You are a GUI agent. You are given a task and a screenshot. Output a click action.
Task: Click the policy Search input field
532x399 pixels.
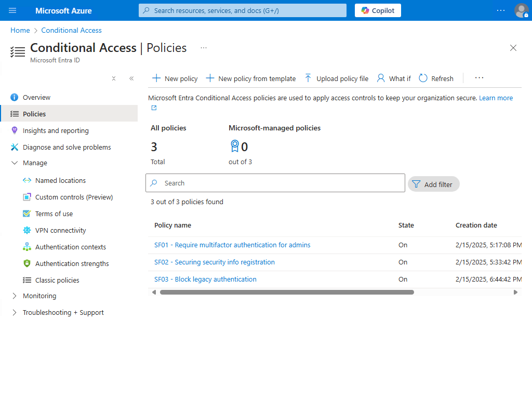click(x=281, y=183)
